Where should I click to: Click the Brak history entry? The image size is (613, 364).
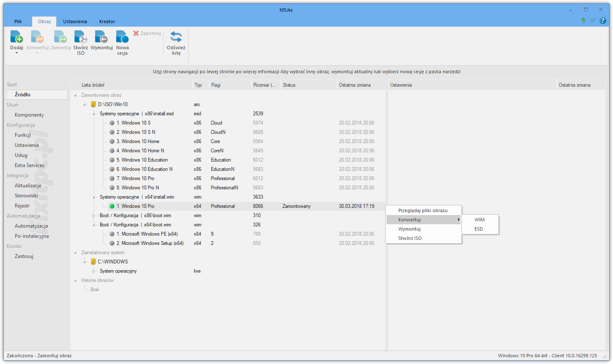pos(95,290)
